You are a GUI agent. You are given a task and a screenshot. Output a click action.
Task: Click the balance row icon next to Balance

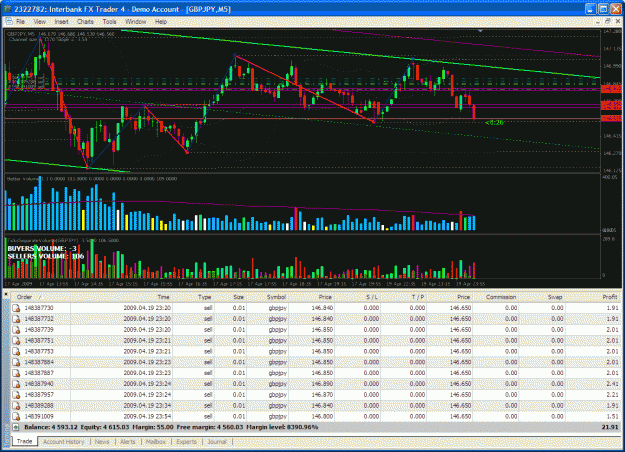(x=16, y=427)
